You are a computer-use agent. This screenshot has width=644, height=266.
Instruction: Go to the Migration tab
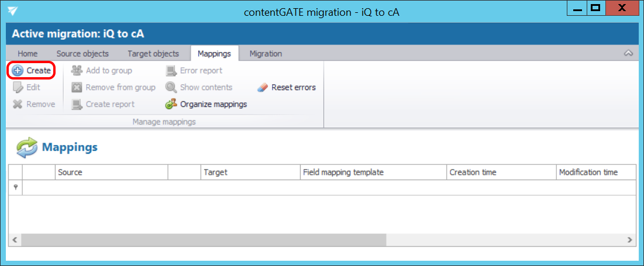point(266,54)
